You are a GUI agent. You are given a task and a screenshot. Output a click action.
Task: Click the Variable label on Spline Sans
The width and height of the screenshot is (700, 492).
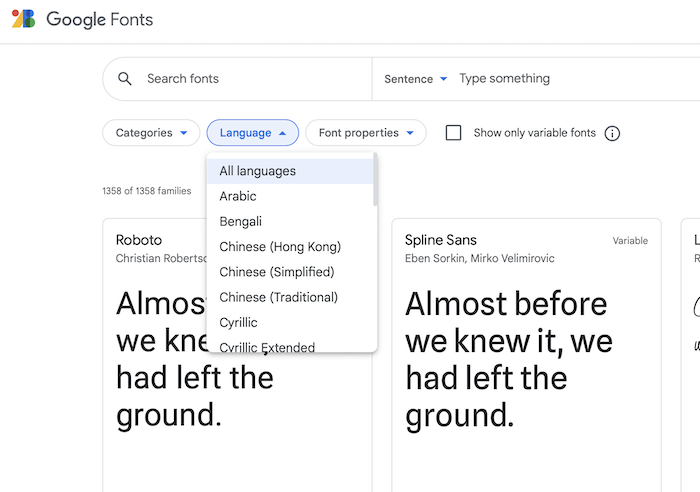tap(630, 241)
